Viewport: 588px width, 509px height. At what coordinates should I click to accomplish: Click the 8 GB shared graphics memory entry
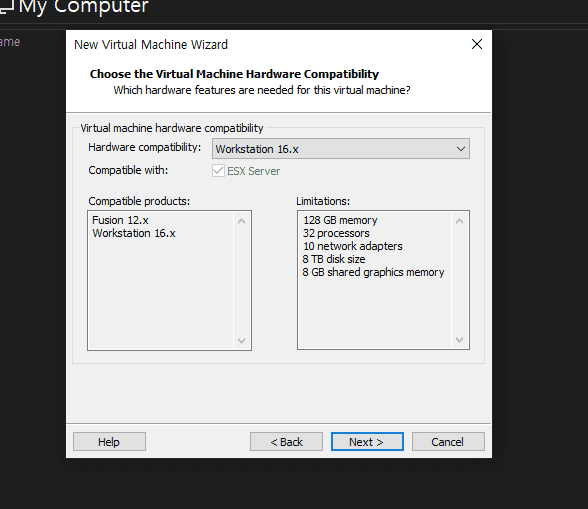tap(374, 272)
